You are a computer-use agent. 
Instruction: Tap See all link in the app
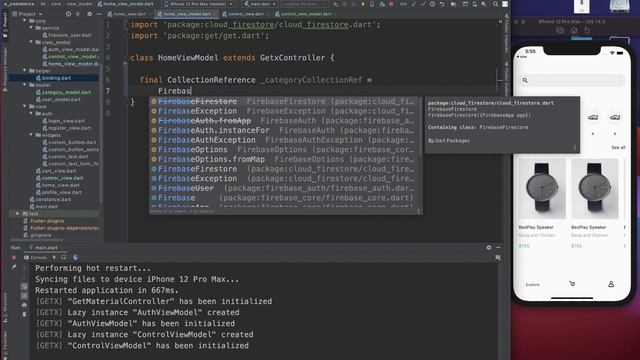pos(618,147)
